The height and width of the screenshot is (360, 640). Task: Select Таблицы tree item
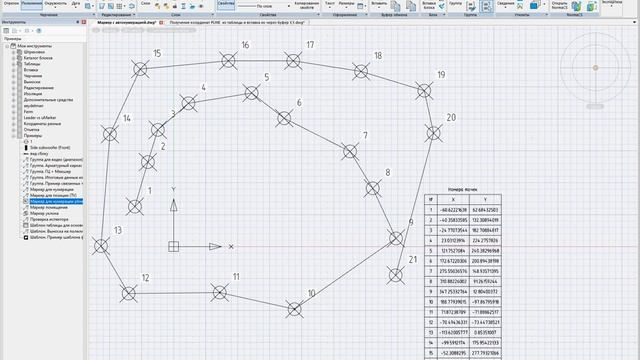pos(32,64)
